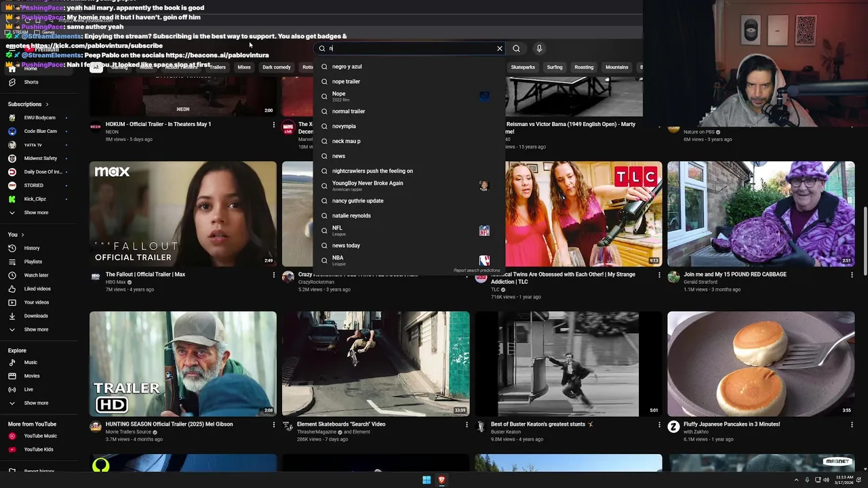The image size is (868, 488).
Task: Open more options for Buster Keaton stunts video
Action: (x=659, y=425)
